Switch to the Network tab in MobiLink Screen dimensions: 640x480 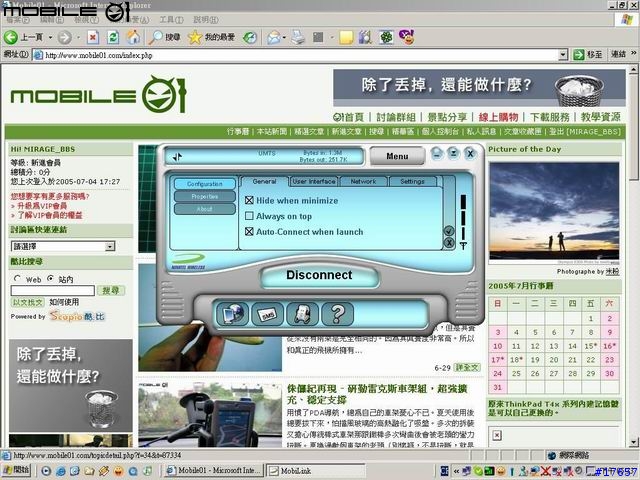(363, 181)
